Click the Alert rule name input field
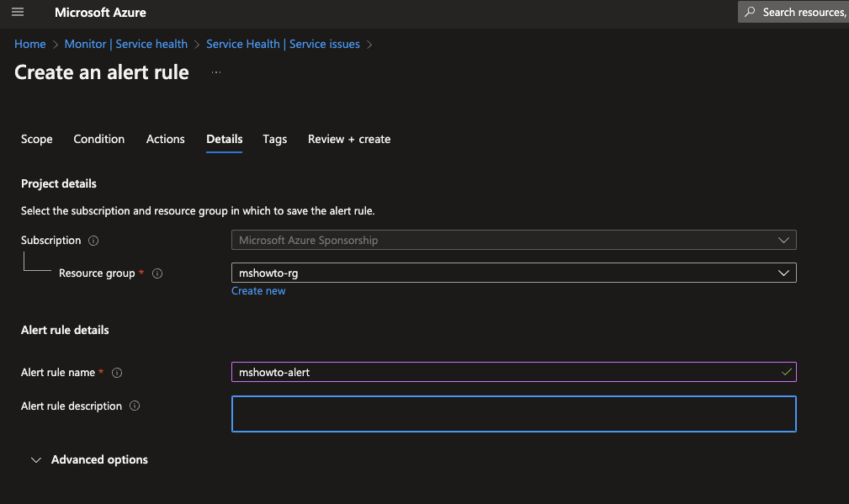 514,372
